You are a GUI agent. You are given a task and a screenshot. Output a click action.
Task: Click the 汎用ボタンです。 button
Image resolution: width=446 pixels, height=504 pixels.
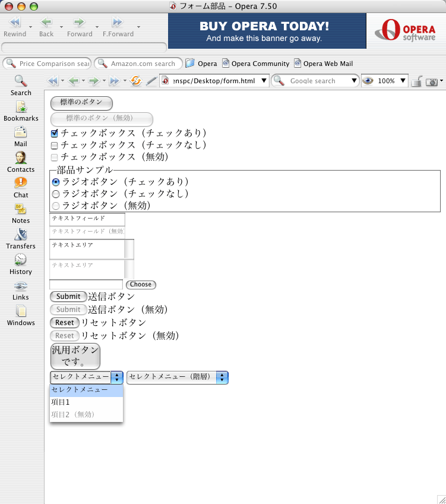coord(75,356)
